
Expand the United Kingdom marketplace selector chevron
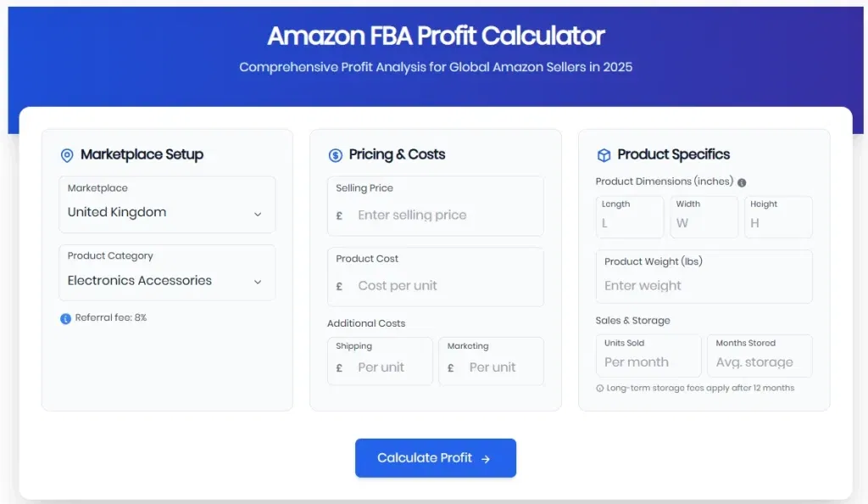click(x=258, y=216)
